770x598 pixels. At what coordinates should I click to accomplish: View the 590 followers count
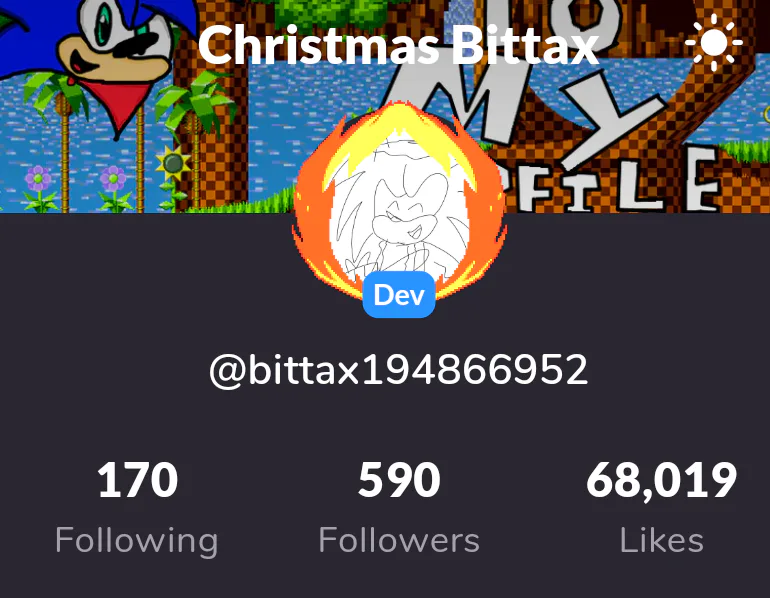[399, 480]
